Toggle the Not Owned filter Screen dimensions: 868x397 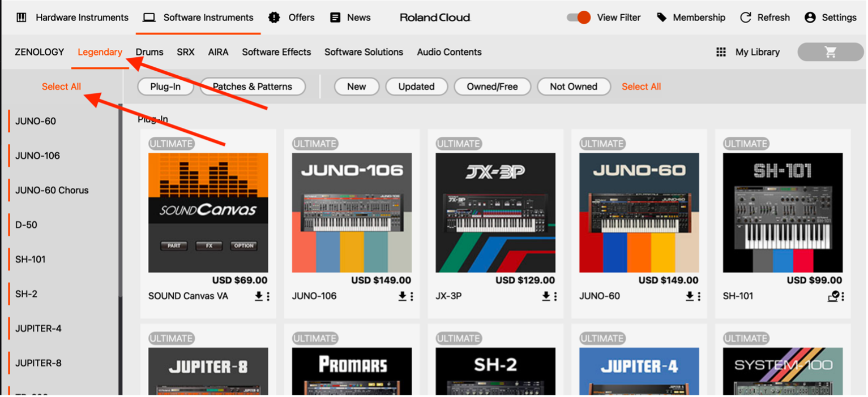[x=574, y=87]
